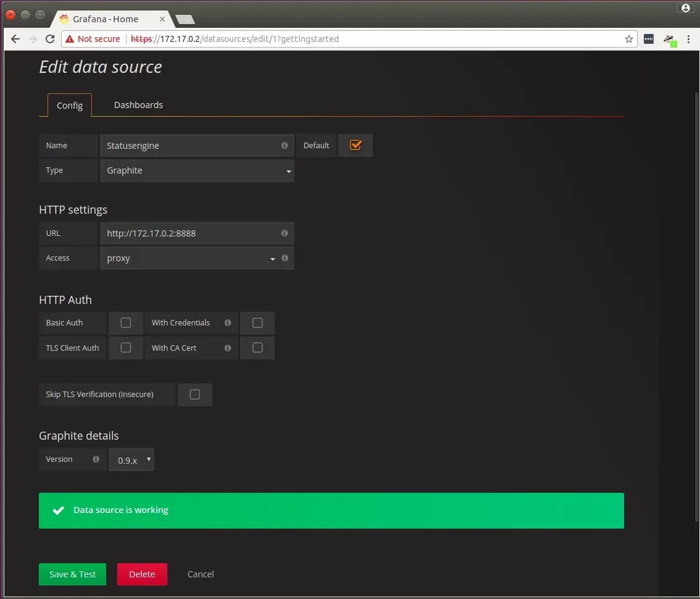The image size is (700, 599).
Task: Click info icon next to Version label
Action: coord(96,459)
